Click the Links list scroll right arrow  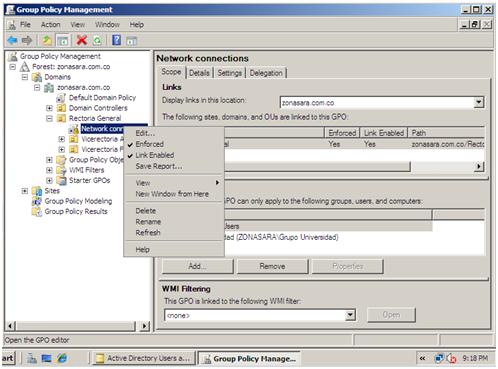[x=479, y=166]
